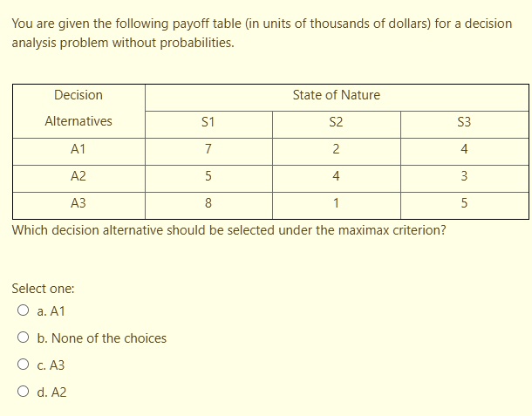The height and width of the screenshot is (416, 532).
Task: Click the A1 payoff value 7 under S1
Action: (x=208, y=149)
